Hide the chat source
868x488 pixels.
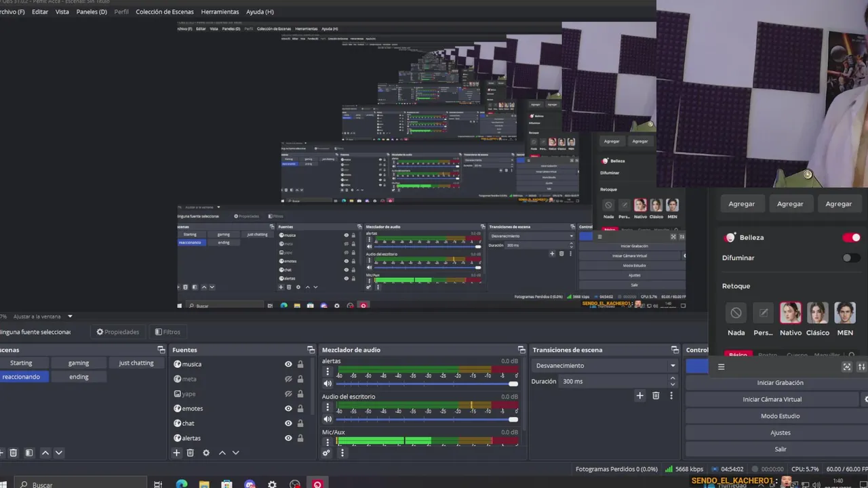tap(288, 424)
